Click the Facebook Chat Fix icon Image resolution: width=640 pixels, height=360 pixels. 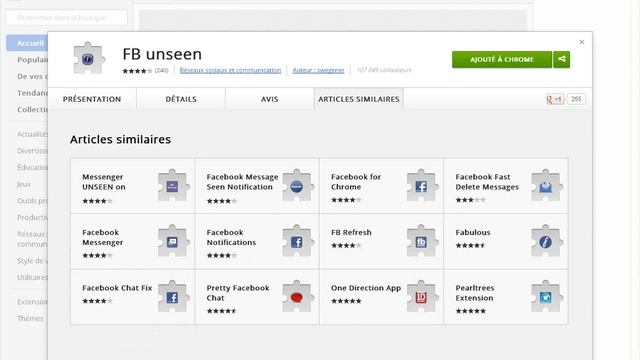click(x=173, y=297)
